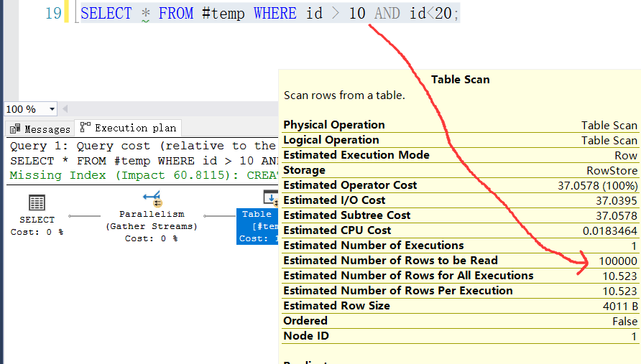This screenshot has height=364, width=641.
Task: Click the green Missing Index suggestion text
Action: pyautogui.click(x=144, y=175)
